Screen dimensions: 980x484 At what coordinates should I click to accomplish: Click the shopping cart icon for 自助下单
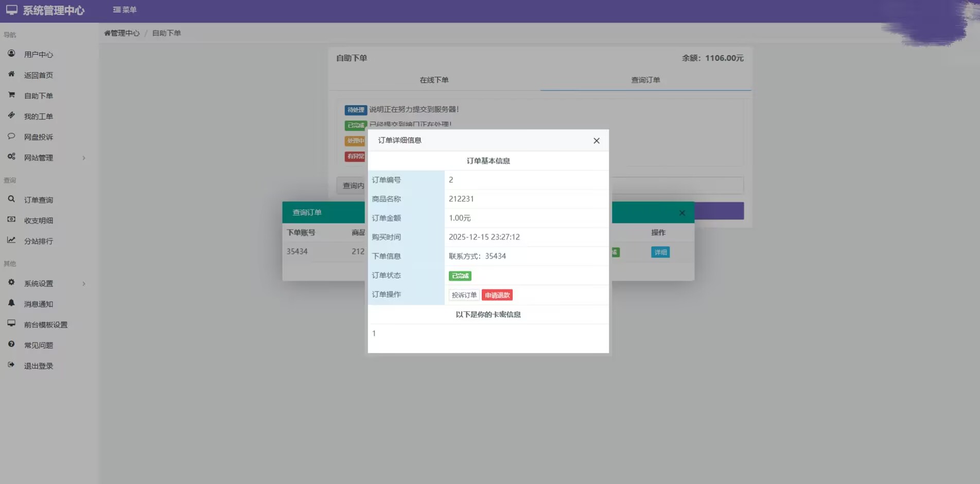11,95
